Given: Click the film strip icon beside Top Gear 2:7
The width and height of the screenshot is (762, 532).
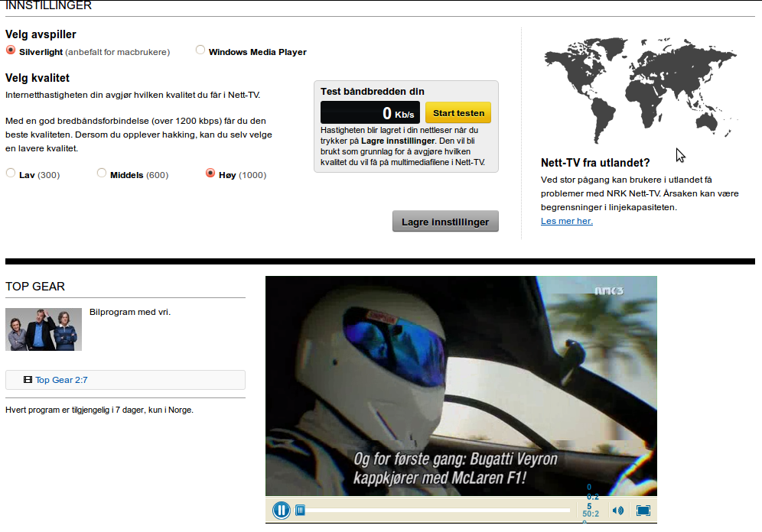Looking at the screenshot, I should click(x=28, y=380).
